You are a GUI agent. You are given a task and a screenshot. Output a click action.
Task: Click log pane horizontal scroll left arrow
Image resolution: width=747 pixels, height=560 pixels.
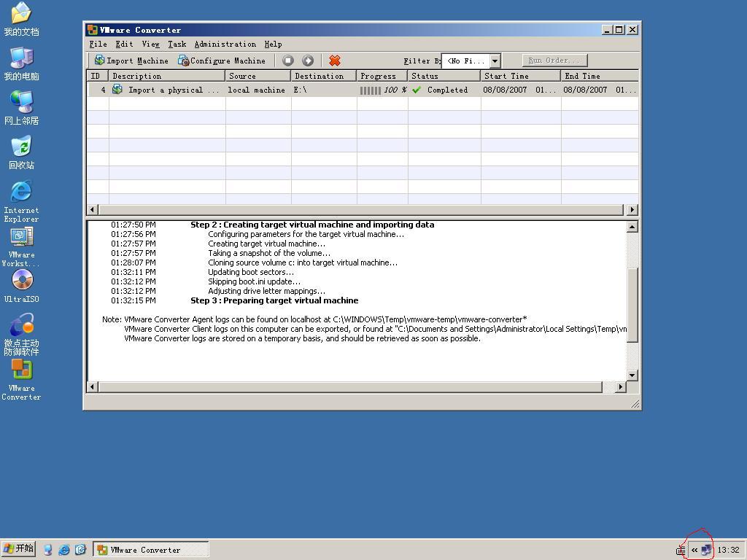pyautogui.click(x=93, y=386)
